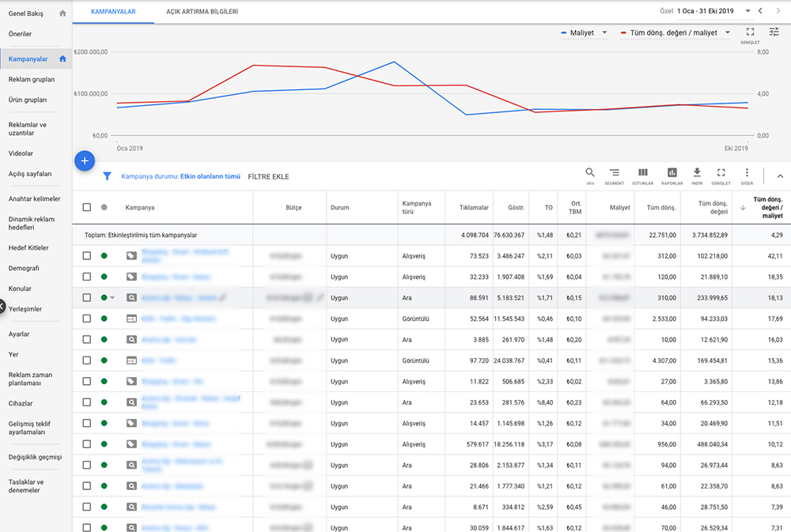This screenshot has width=791, height=532.
Task: Sort by the Maliyet column header
Action: pyautogui.click(x=619, y=207)
